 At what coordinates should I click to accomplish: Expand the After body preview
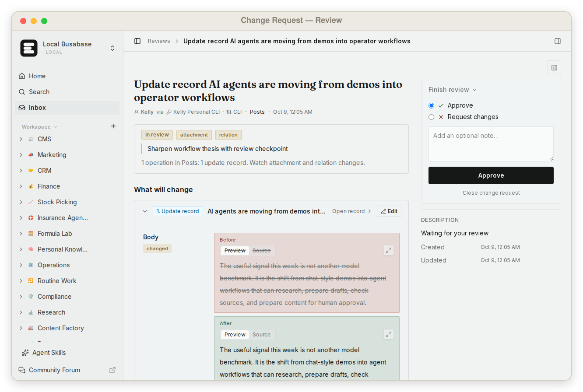tap(388, 334)
